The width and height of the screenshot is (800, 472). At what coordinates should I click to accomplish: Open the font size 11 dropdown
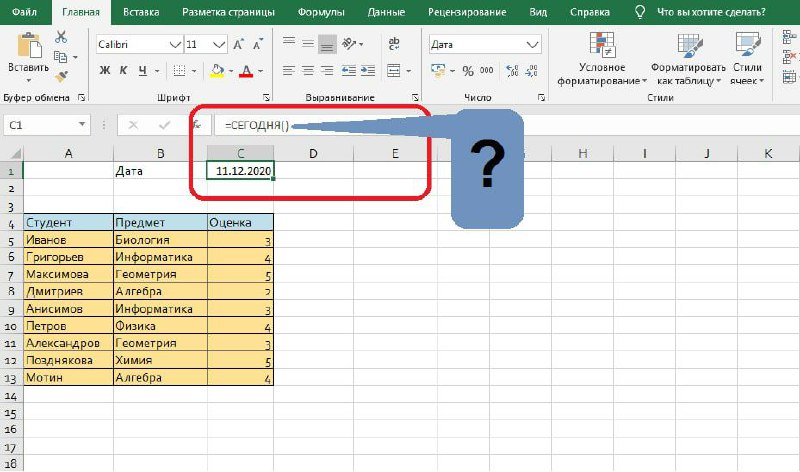pyautogui.click(x=219, y=44)
